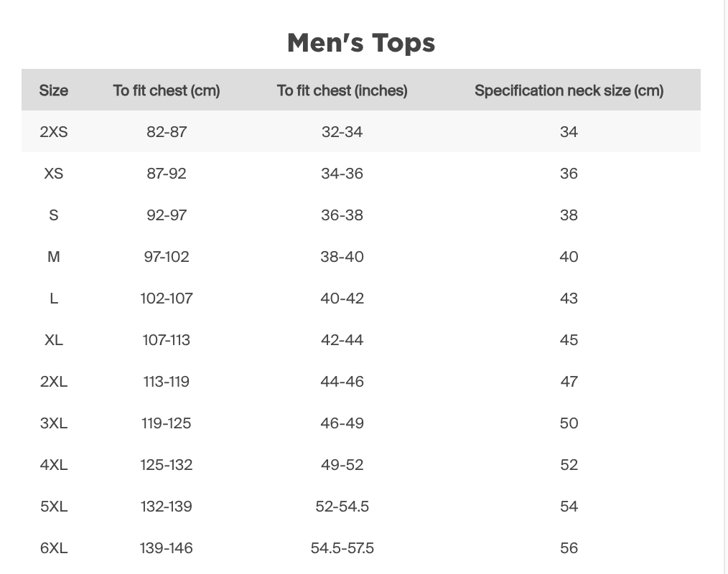Viewport: 728px width, 574px height.
Task: Select the XL size label
Action: [53, 340]
